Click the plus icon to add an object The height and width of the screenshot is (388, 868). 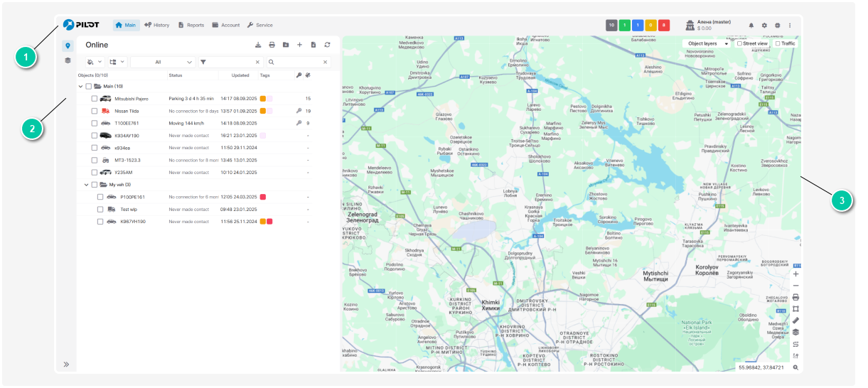tap(299, 45)
